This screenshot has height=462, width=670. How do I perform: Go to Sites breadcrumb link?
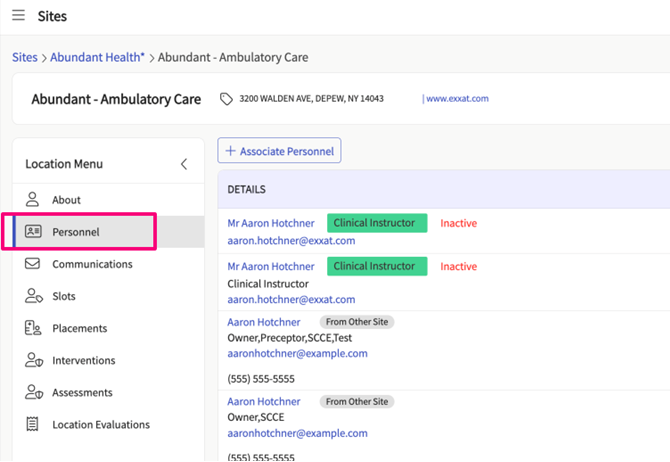(24, 58)
